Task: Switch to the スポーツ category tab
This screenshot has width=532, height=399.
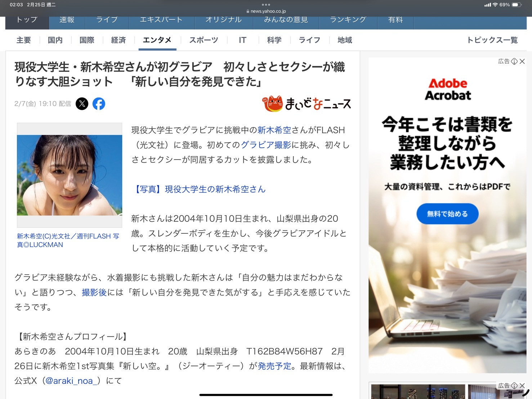Action: [203, 40]
